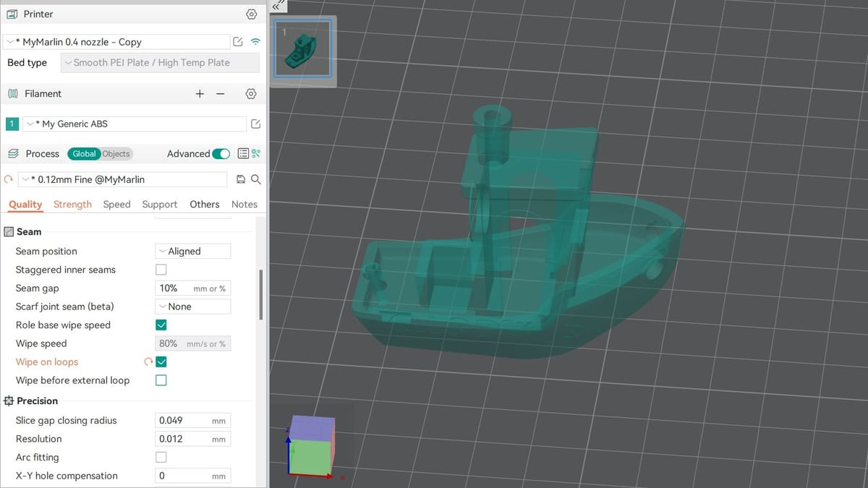868x488 pixels.
Task: Open the Bed type dropdown
Action: pos(160,63)
